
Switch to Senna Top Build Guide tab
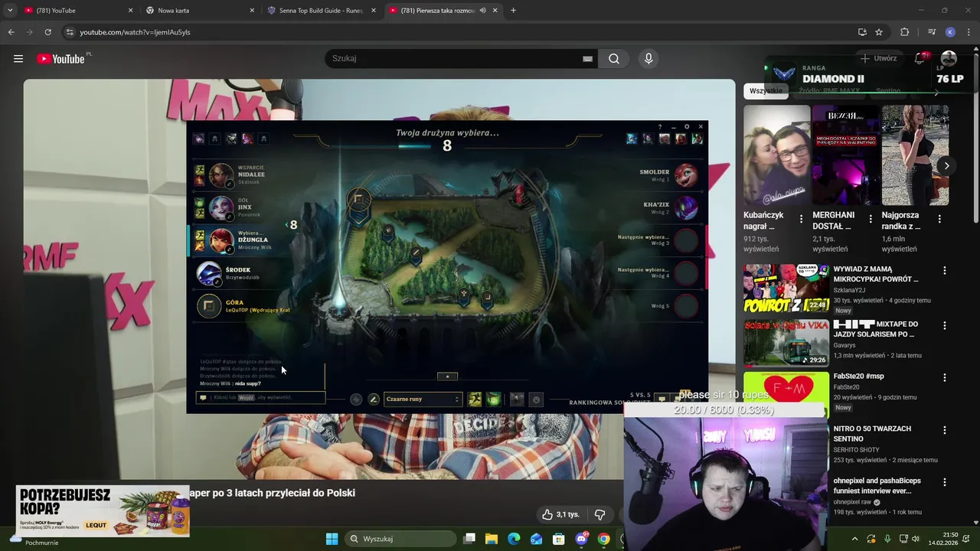point(321,11)
